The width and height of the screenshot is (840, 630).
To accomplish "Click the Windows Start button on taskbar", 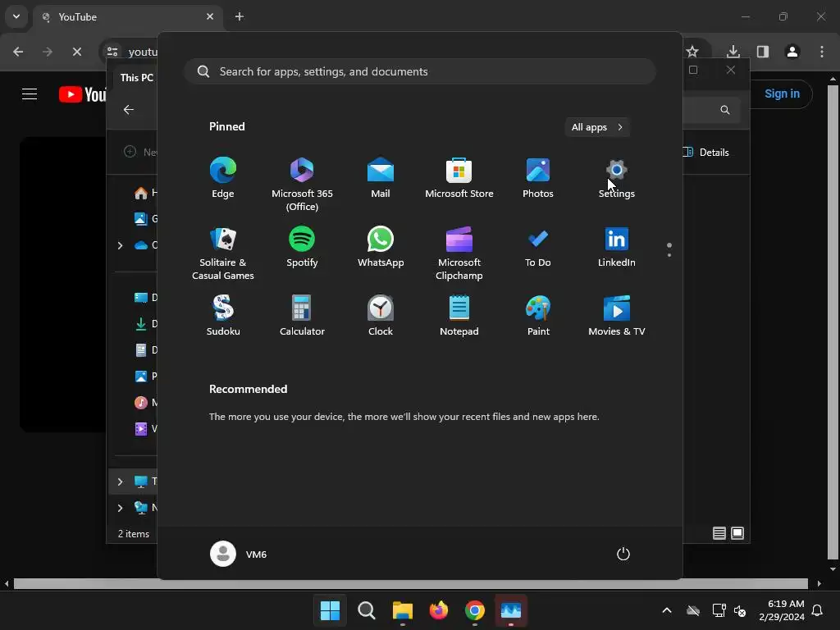I will [330, 610].
